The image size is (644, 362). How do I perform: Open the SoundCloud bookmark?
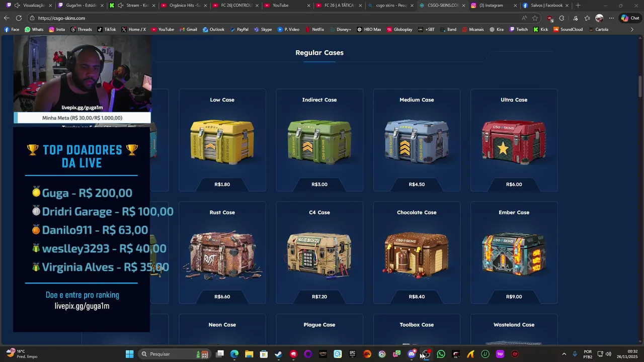click(x=568, y=30)
